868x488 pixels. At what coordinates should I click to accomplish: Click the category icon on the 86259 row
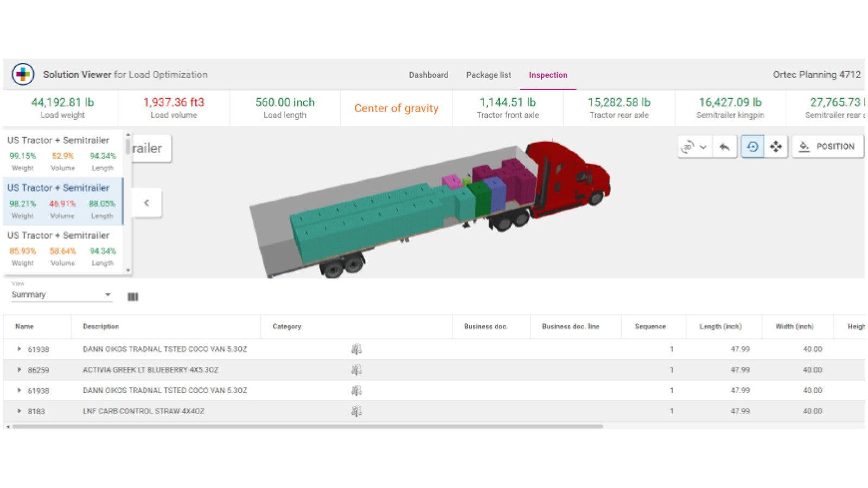coord(357,369)
